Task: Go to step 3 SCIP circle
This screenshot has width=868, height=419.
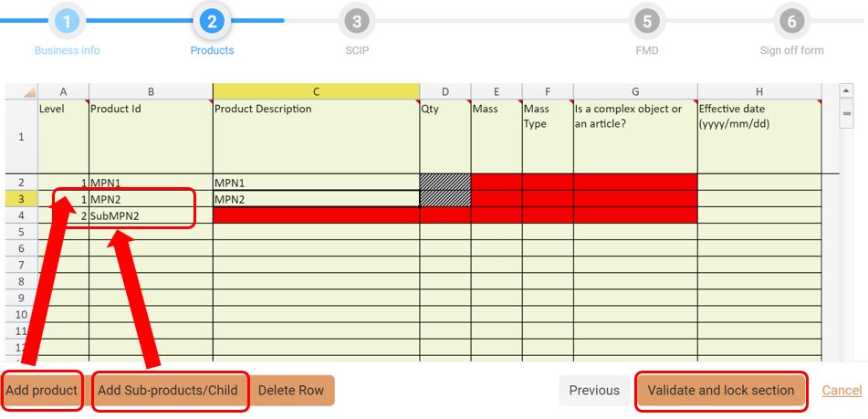Action: point(357,20)
